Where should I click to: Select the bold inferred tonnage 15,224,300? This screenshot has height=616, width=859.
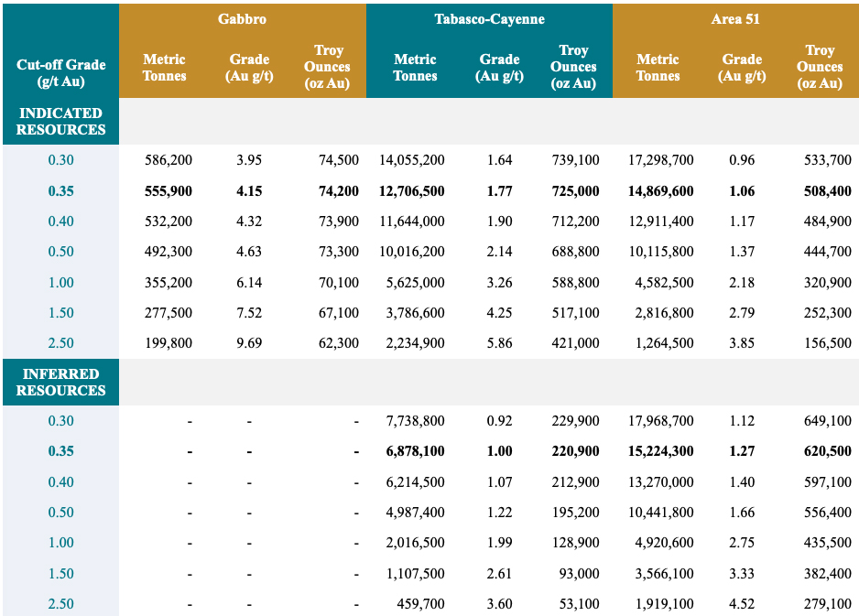[x=660, y=451]
